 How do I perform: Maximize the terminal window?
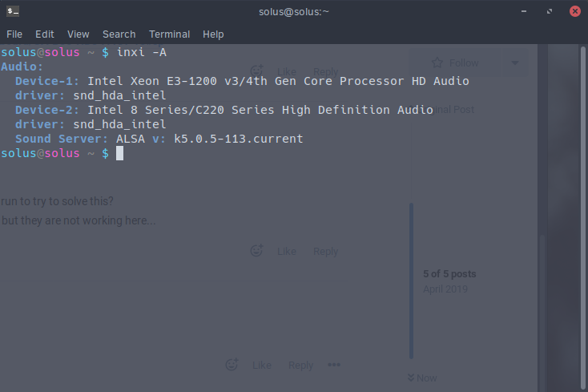click(x=550, y=11)
